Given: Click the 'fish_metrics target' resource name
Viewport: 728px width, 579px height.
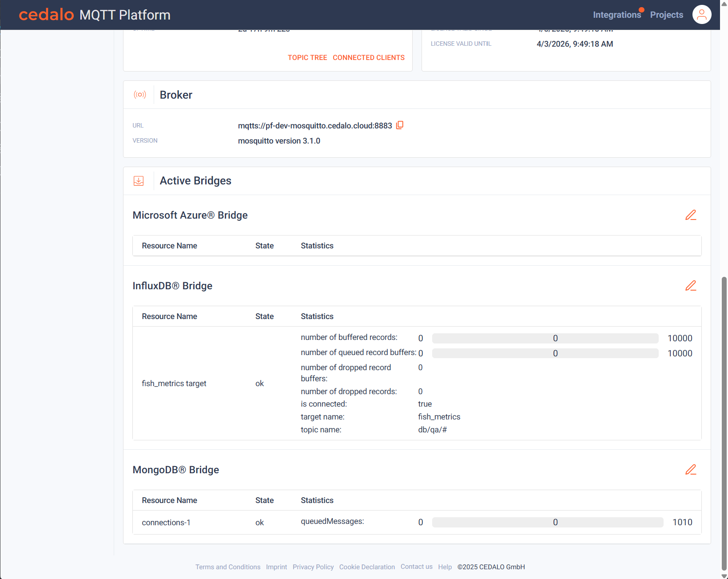Looking at the screenshot, I should click(174, 383).
